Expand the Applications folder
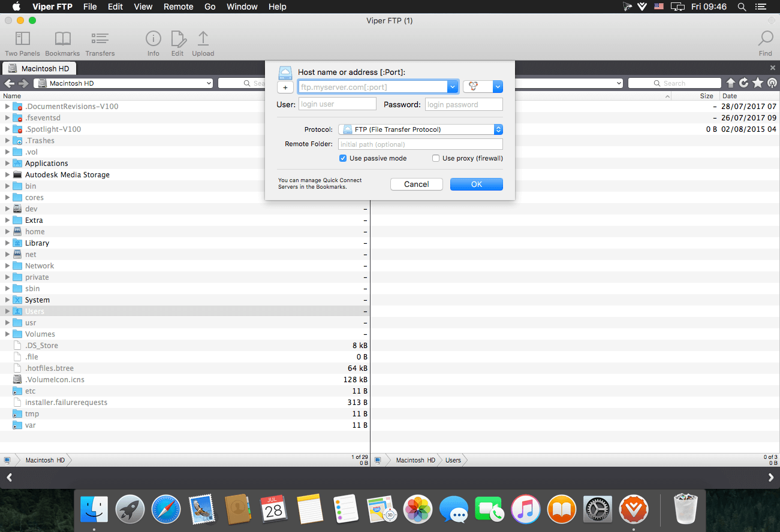The image size is (780, 532). [7, 164]
